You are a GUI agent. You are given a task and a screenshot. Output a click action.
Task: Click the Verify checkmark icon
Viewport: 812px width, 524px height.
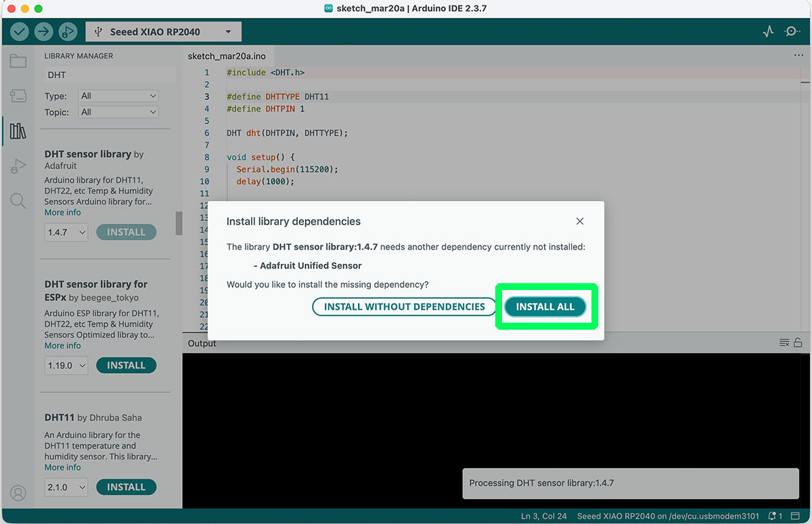20,31
